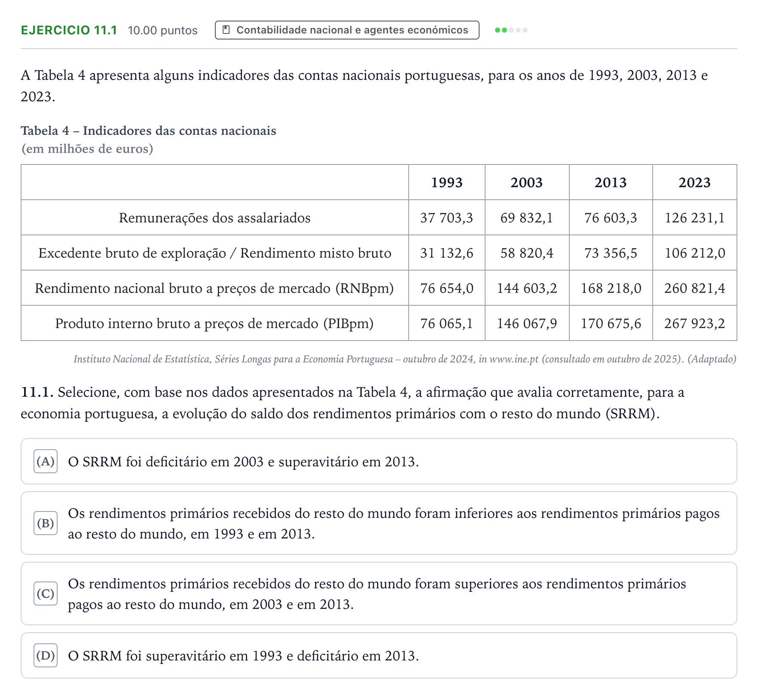Click the EJERCICIO 11.1 heading
The image size is (758, 700).
point(69,30)
